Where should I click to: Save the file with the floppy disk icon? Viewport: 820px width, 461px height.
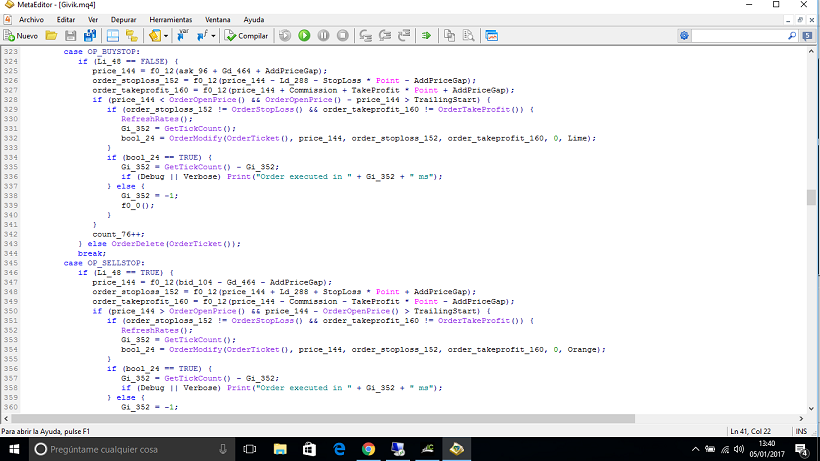(x=71, y=36)
